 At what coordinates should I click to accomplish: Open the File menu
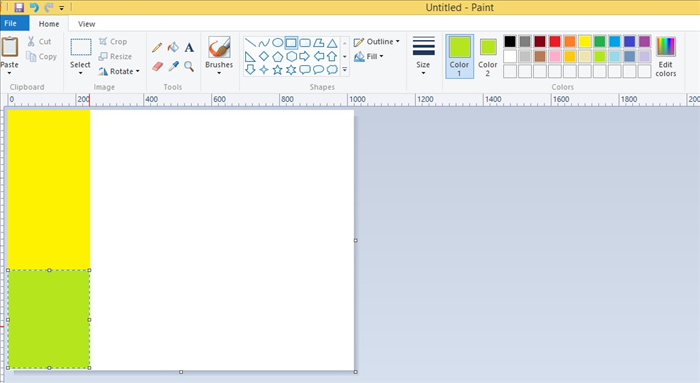14,23
